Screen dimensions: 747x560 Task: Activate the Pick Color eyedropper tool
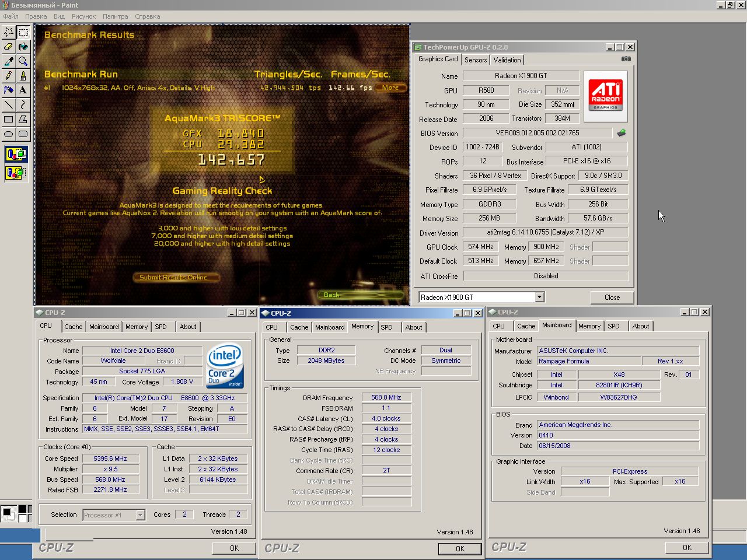pyautogui.click(x=9, y=61)
